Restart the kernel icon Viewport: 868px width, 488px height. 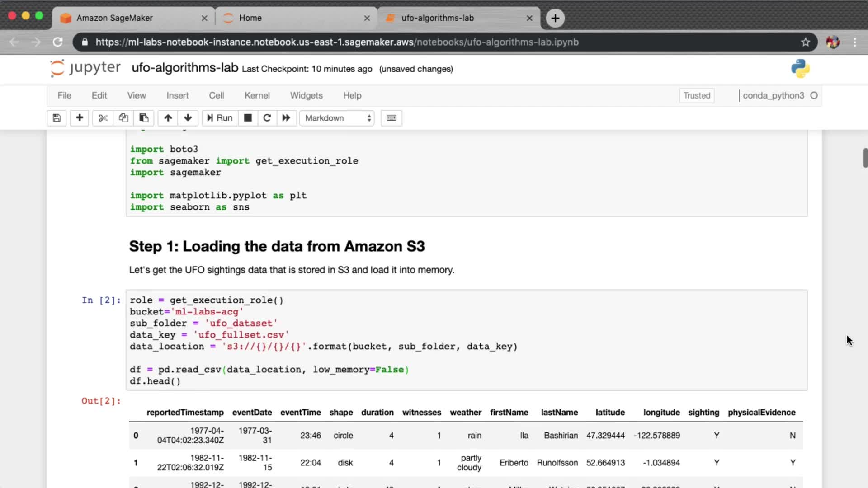pyautogui.click(x=267, y=118)
